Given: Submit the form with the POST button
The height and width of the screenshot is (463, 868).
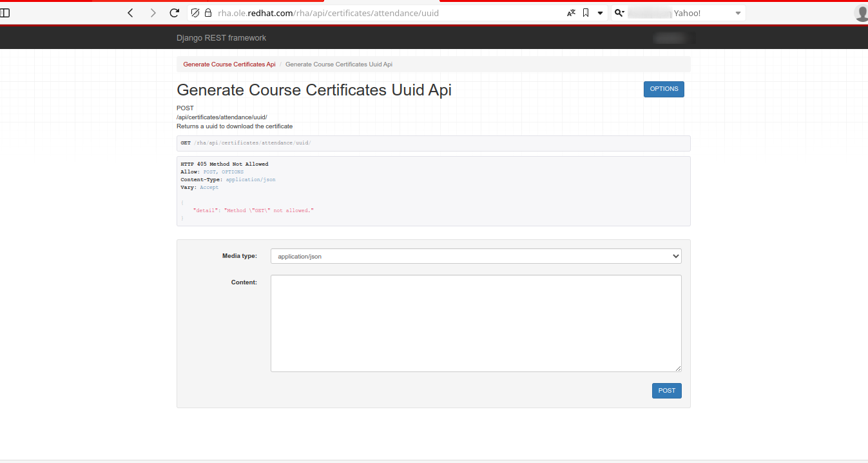Looking at the screenshot, I should tap(666, 391).
